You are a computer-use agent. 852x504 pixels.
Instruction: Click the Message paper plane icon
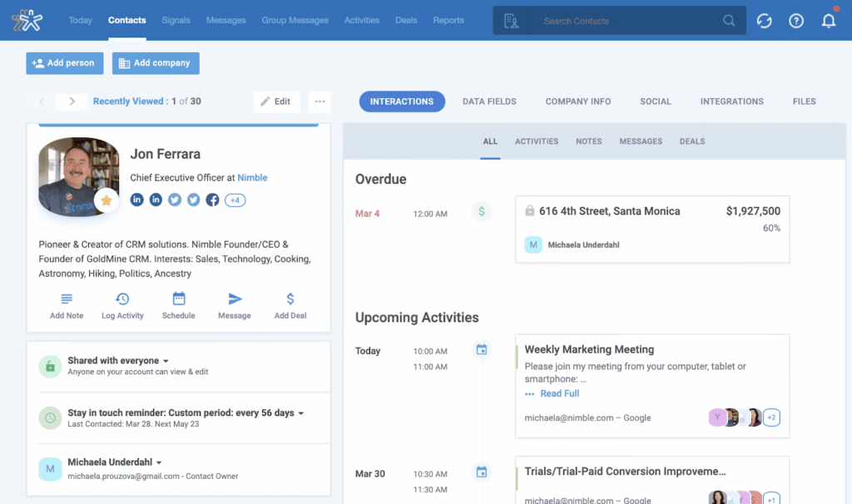[235, 299]
